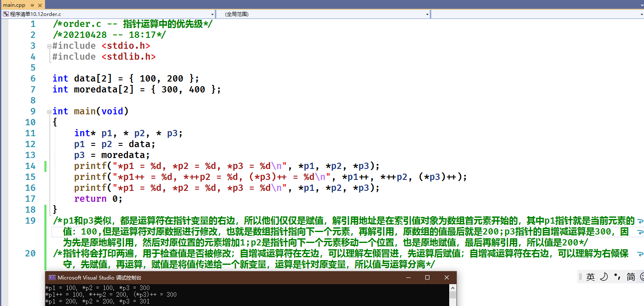Click the console scrollbar up arrow
The width and height of the screenshot is (644, 306).
453,288
